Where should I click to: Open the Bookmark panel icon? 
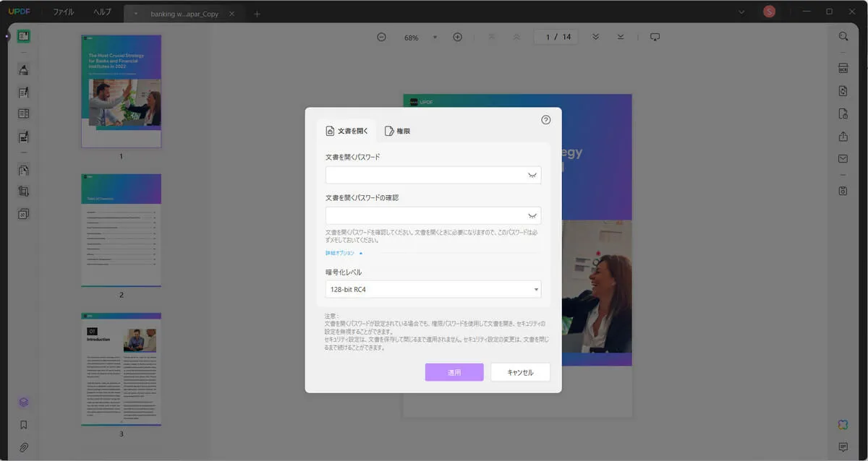click(23, 425)
